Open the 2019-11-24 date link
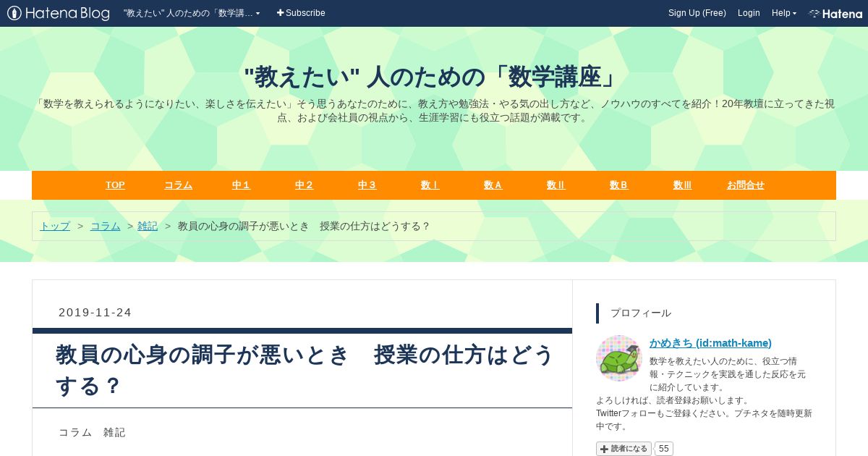The image size is (868, 456). point(95,313)
